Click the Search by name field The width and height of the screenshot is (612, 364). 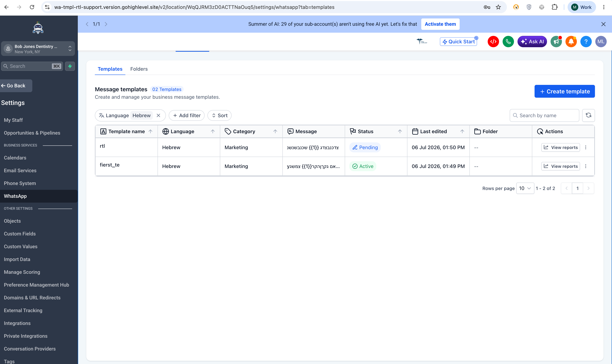pos(544,115)
